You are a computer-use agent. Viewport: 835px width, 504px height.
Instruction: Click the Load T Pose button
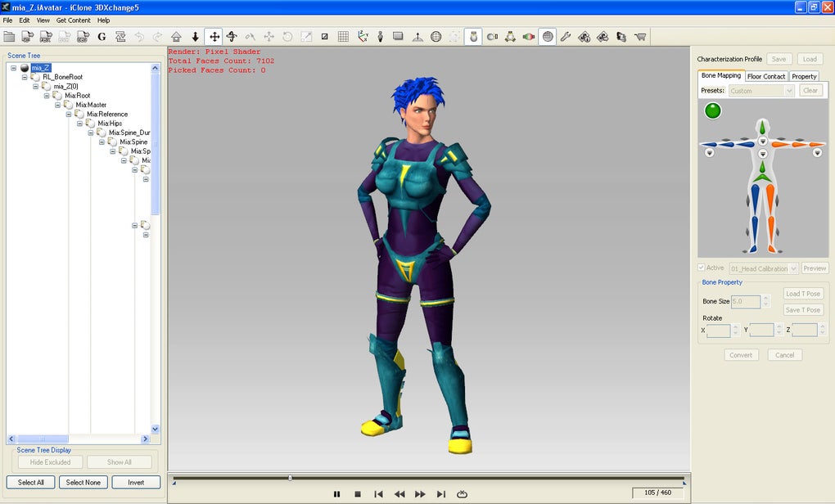click(x=803, y=294)
